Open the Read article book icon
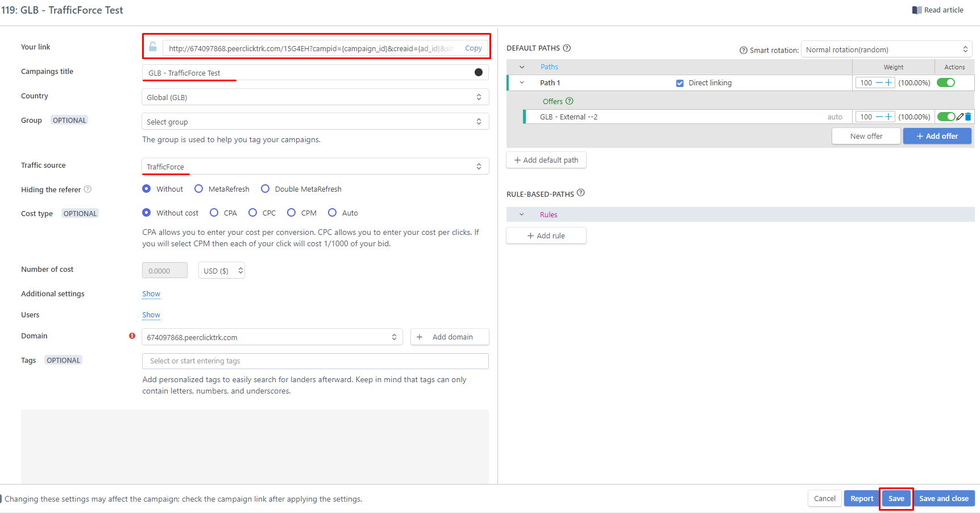The image size is (980, 513). click(x=917, y=10)
